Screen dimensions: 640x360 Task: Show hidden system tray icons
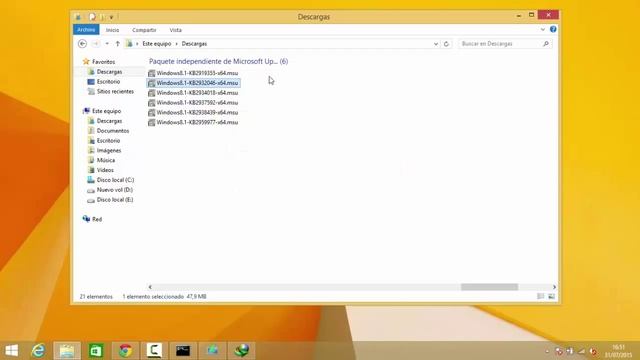click(547, 351)
